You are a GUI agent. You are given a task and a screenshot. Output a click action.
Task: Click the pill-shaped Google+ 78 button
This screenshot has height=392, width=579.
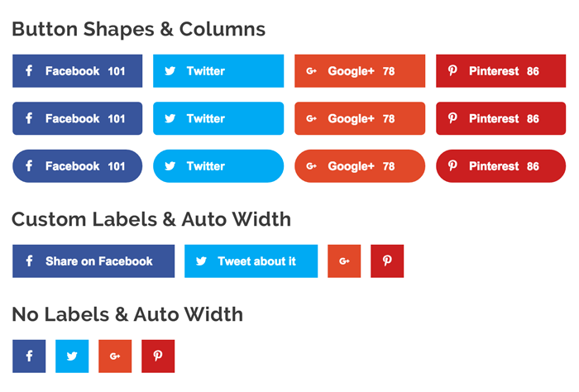(360, 166)
